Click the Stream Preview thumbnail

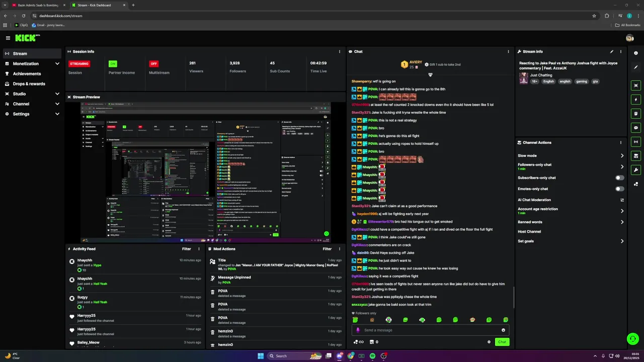tap(206, 171)
